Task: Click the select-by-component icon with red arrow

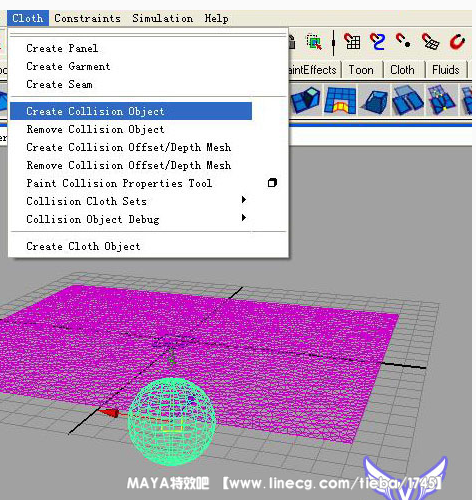Action: coord(314,42)
